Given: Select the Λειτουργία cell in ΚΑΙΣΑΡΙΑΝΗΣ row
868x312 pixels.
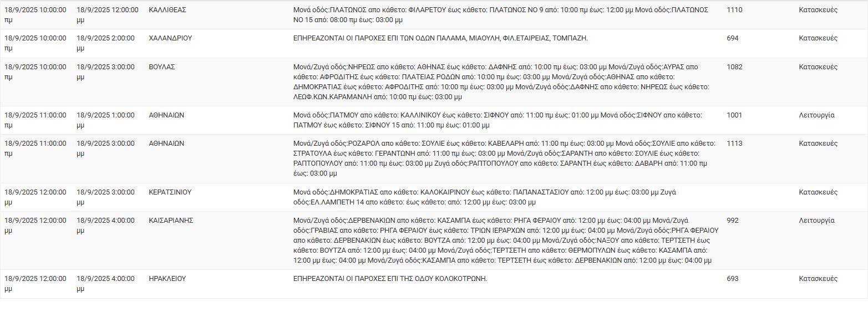Looking at the screenshot, I should coord(816,220).
